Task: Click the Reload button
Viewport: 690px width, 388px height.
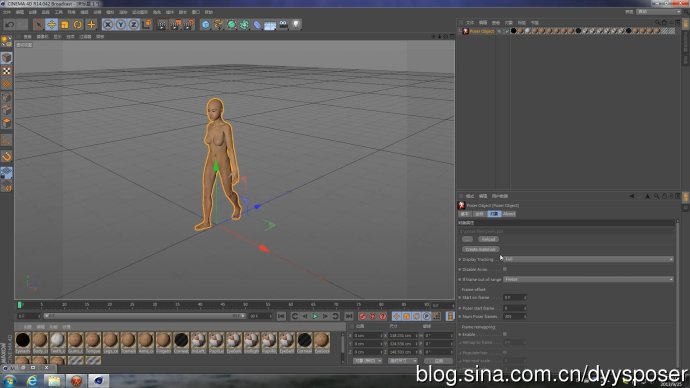Action: (488, 239)
